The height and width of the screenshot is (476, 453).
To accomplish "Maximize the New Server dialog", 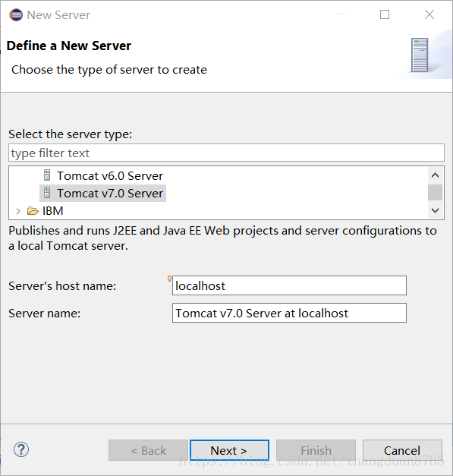I will point(385,14).
